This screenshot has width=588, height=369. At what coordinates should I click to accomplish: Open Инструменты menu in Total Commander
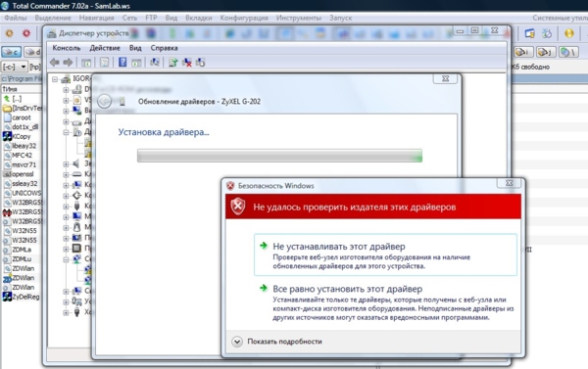pyautogui.click(x=299, y=18)
